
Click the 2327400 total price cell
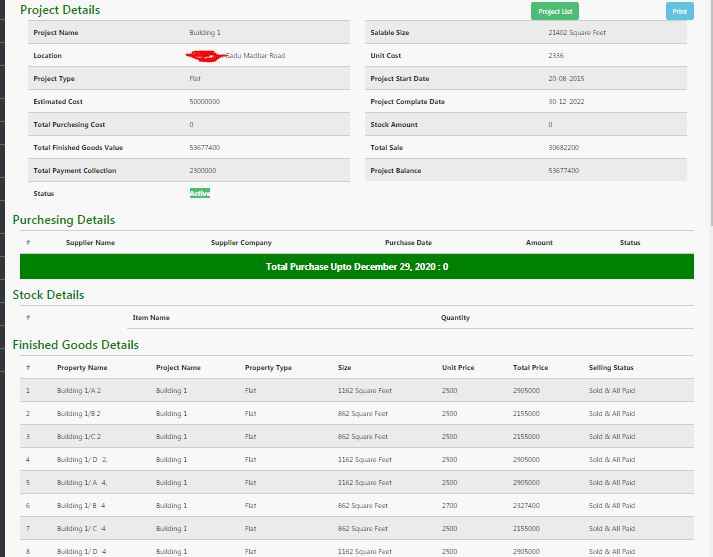pyautogui.click(x=526, y=506)
